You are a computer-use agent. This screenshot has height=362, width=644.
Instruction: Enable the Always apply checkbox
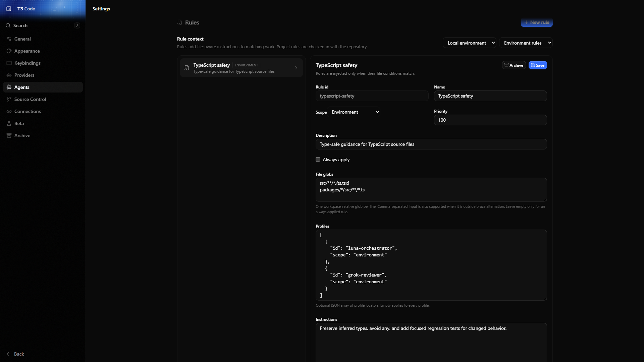pyautogui.click(x=318, y=160)
